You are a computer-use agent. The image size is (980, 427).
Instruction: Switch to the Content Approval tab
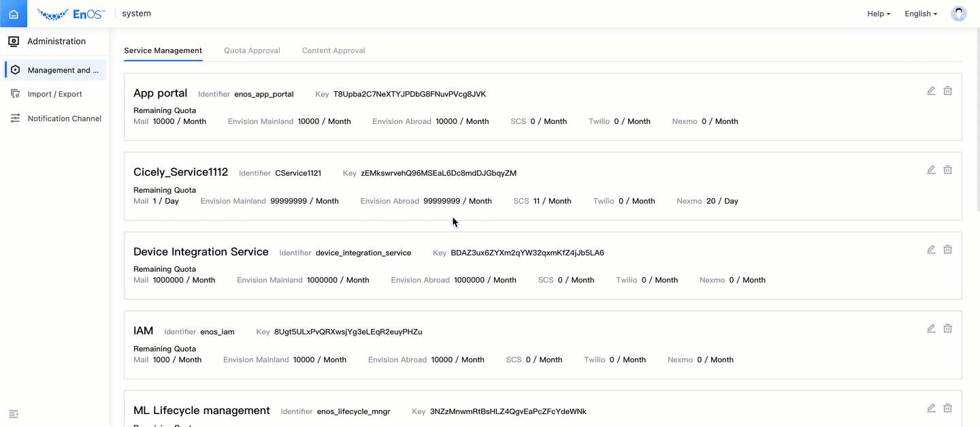333,50
